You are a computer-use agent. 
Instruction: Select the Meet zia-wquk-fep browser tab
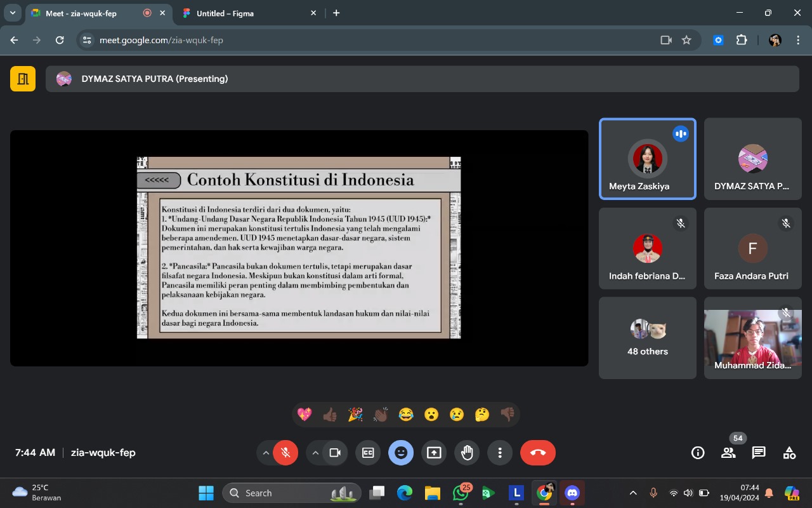point(86,13)
